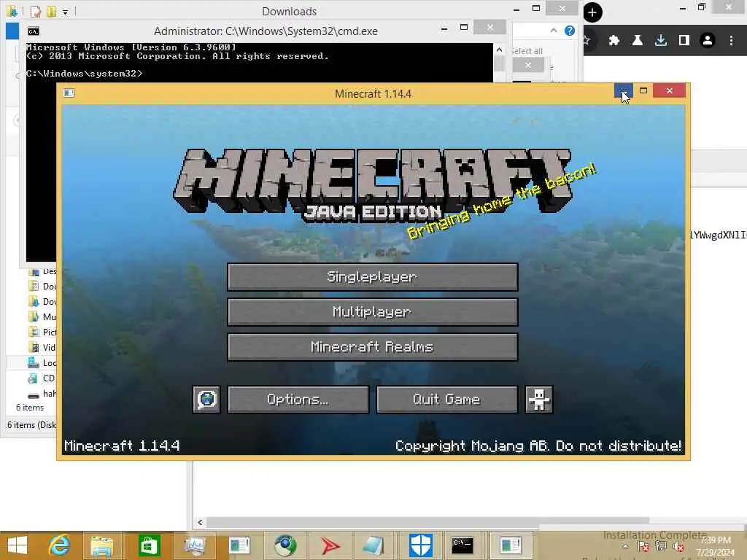Open Action Center flag tray icon

coord(643,547)
